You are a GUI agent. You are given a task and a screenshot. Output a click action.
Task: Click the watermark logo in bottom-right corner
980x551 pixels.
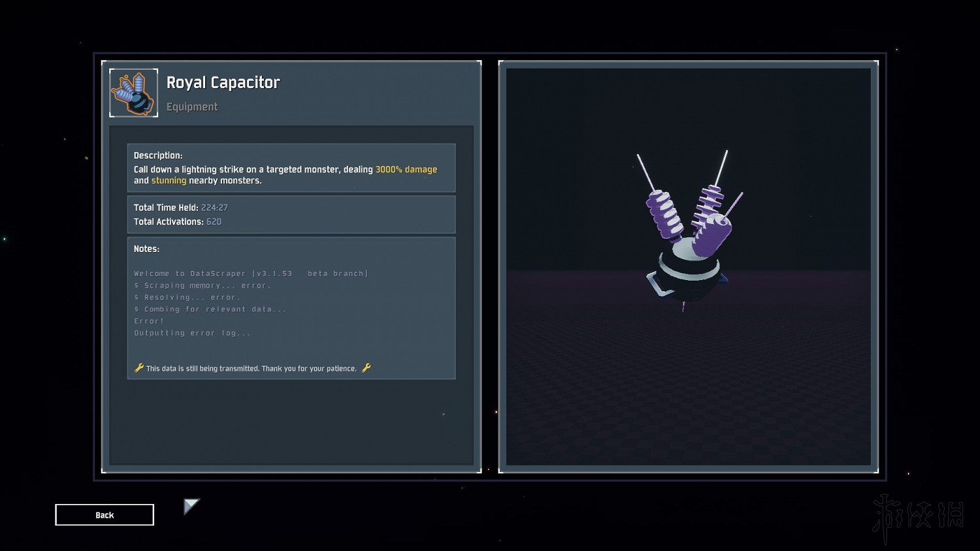(918, 517)
